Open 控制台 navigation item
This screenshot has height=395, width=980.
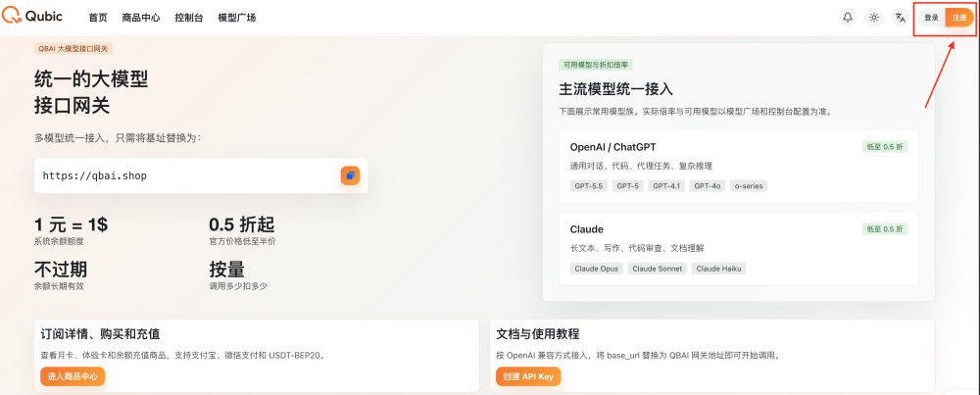[x=189, y=18]
